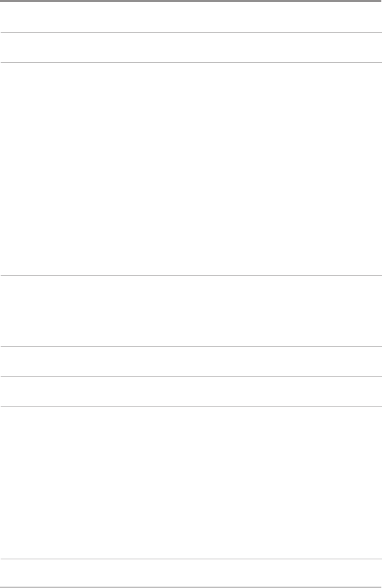Image resolution: width=382 pixels, height=588 pixels.
Task: Select the medium blank section mid-page
Action: pyautogui.click(x=191, y=311)
